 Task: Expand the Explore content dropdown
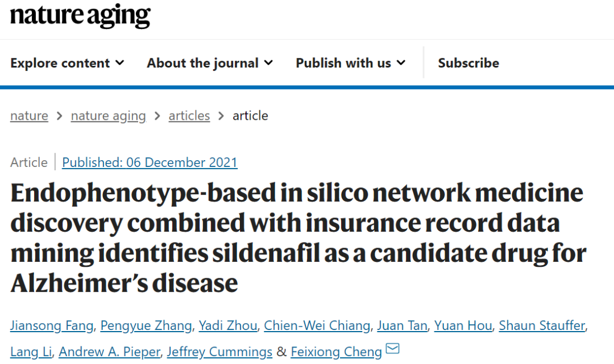click(x=67, y=63)
